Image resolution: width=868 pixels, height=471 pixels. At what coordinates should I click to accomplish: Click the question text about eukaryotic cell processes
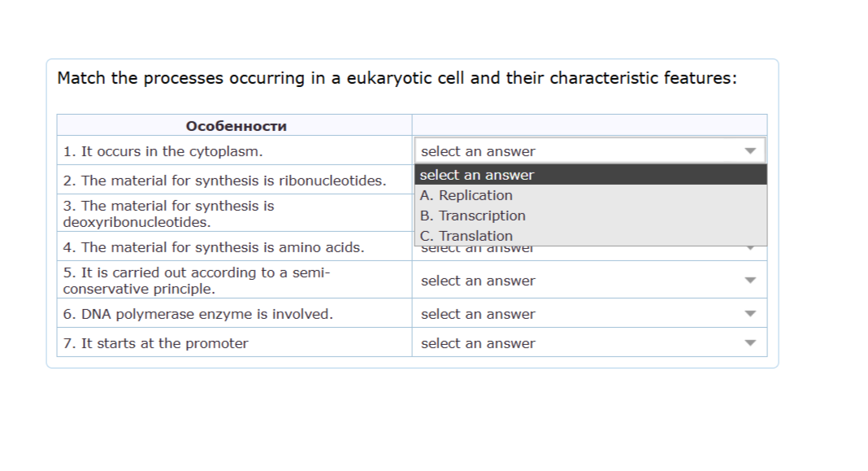coord(397,78)
